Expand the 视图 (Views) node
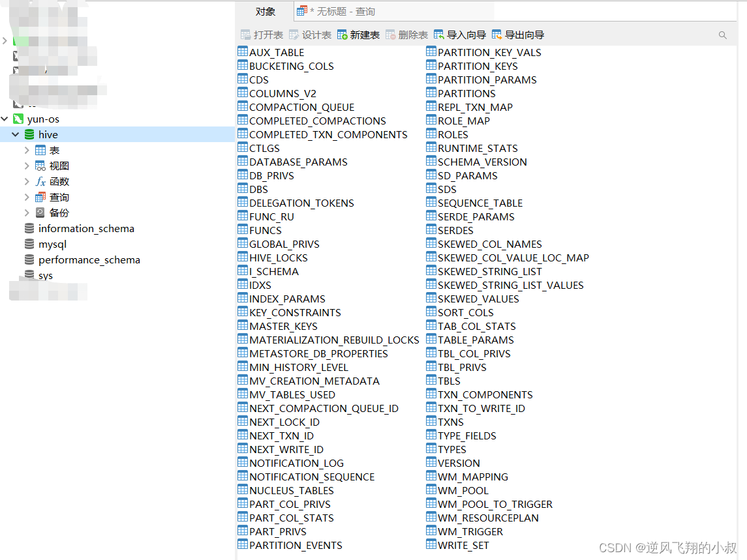Screen dimensions: 747x560 27,166
